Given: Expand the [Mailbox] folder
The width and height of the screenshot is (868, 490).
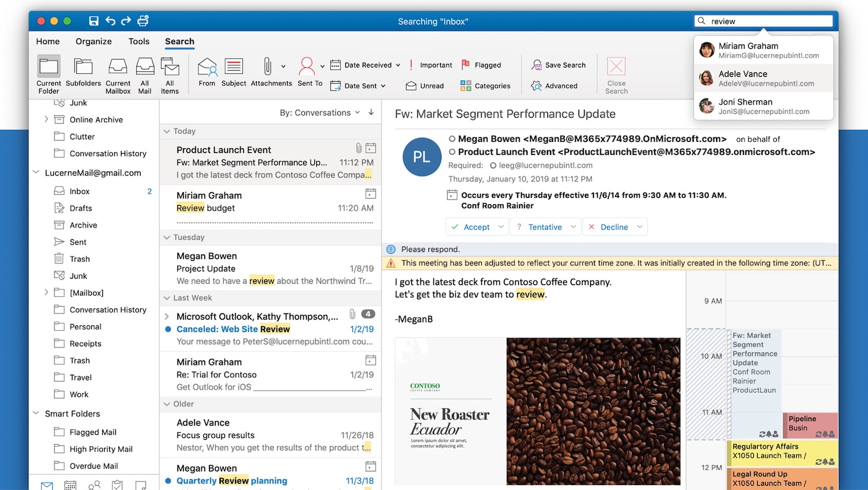Looking at the screenshot, I should (46, 292).
